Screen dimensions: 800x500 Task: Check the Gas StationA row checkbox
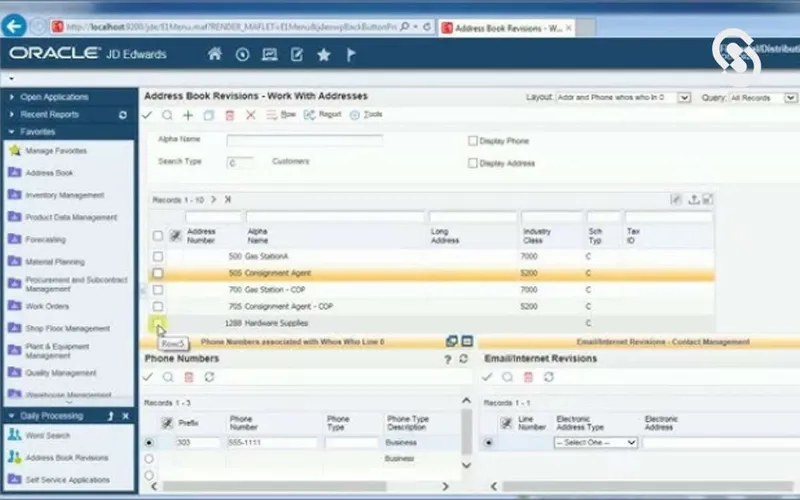[158, 257]
